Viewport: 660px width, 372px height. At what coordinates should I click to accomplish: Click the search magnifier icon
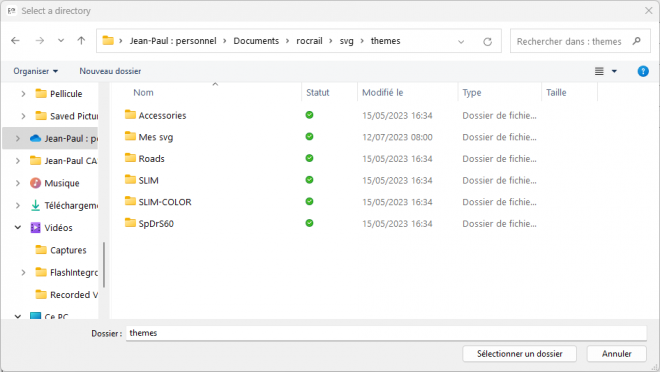click(636, 41)
